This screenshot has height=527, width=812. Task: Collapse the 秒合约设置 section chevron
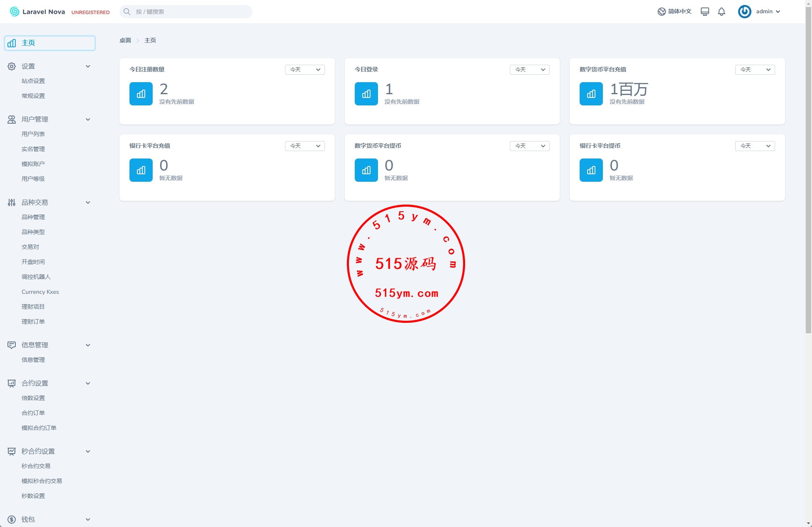point(88,451)
